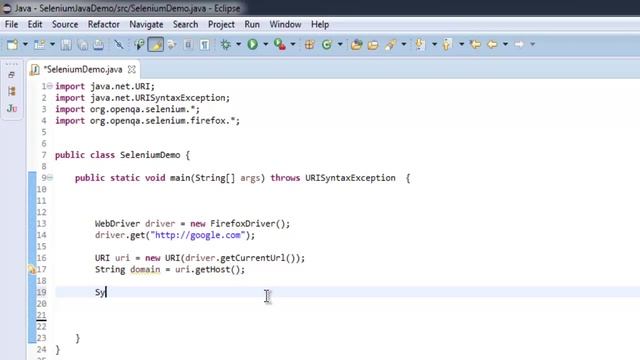Click the Next Annotation down-arrow icon
The width and height of the screenshot is (640, 360).
pyautogui.click(x=420, y=44)
